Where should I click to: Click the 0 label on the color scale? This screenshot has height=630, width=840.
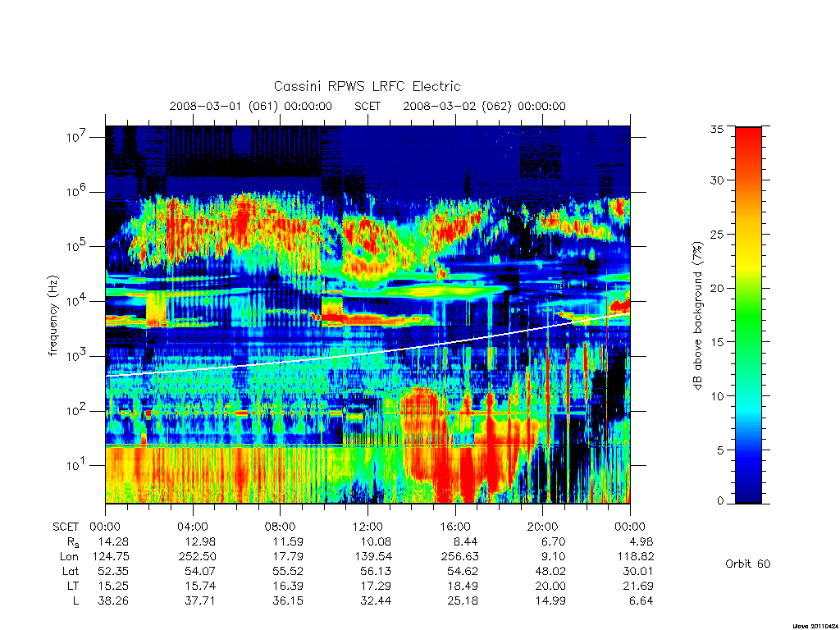coord(720,501)
